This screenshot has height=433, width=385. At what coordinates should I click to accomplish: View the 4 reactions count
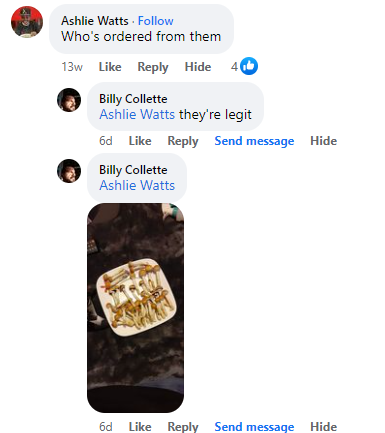click(234, 67)
